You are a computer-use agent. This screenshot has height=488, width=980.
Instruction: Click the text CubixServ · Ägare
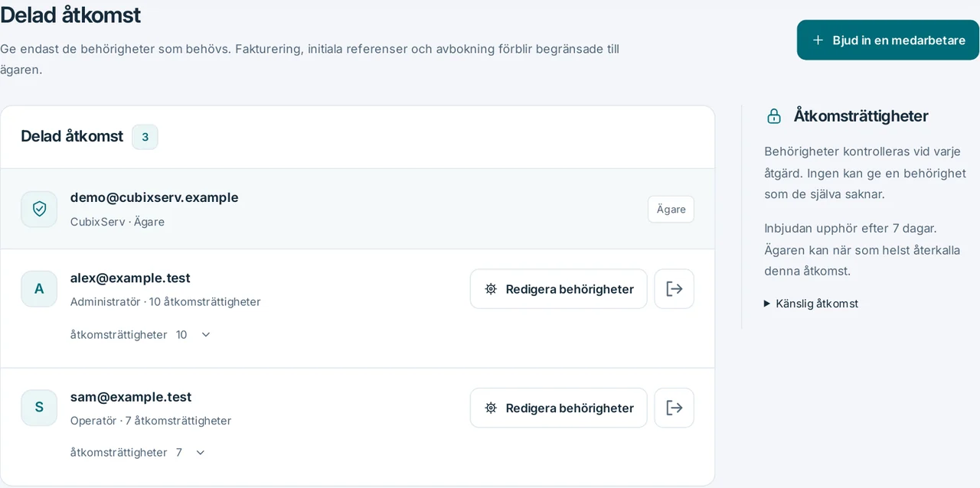point(117,222)
